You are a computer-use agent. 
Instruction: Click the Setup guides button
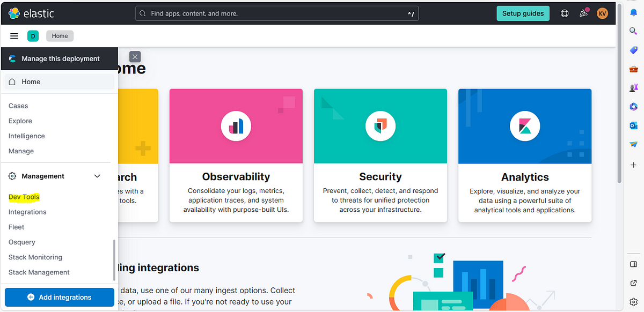coord(523,13)
